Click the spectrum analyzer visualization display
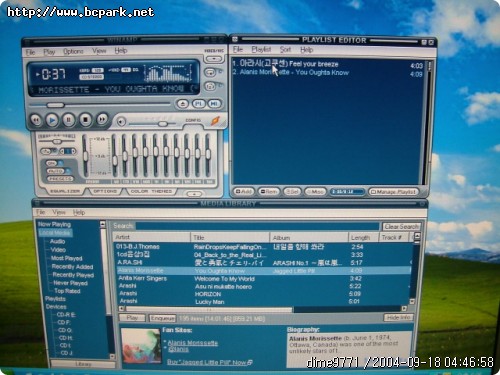 coord(168,73)
